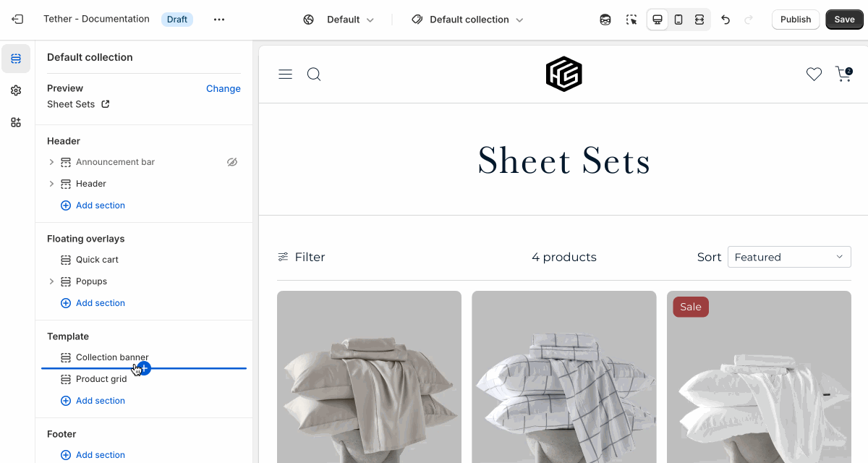This screenshot has width=868, height=463.
Task: Click the globe market icon
Action: [309, 20]
